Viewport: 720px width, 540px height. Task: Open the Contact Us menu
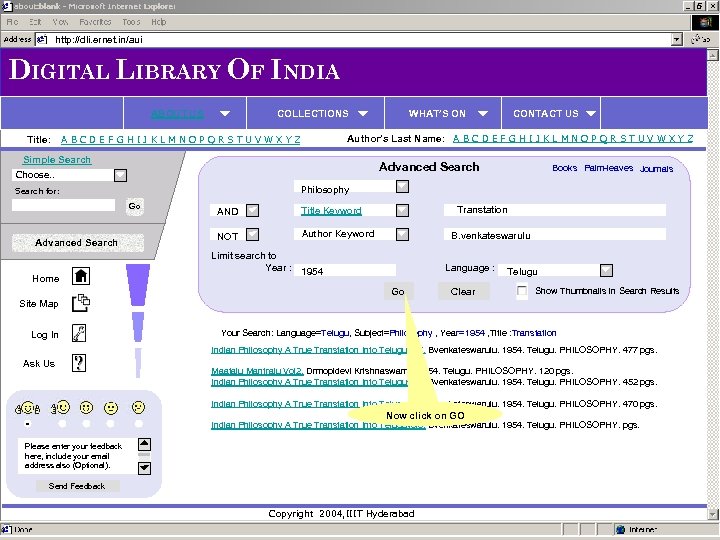[551, 113]
